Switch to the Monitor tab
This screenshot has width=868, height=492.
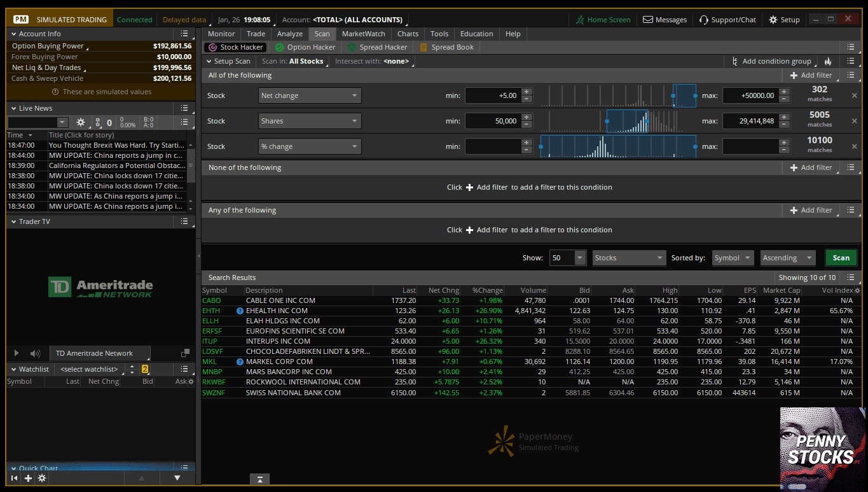221,34
